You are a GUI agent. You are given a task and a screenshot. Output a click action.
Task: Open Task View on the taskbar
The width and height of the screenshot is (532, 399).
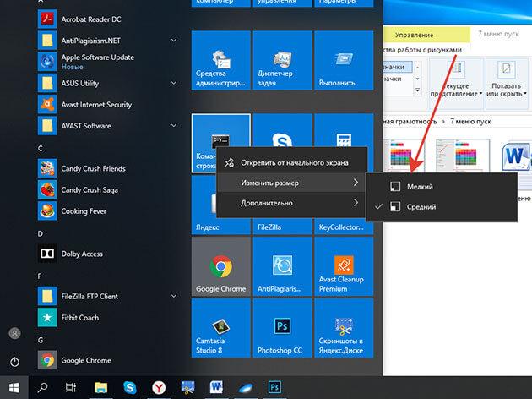[71, 387]
